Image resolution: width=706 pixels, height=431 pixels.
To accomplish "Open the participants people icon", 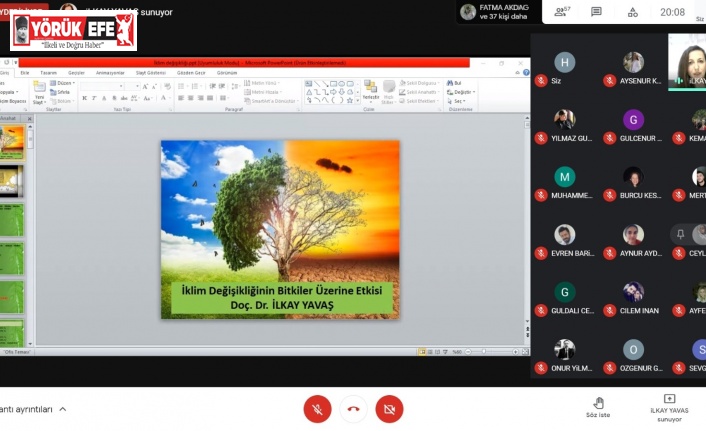I will click(x=561, y=12).
